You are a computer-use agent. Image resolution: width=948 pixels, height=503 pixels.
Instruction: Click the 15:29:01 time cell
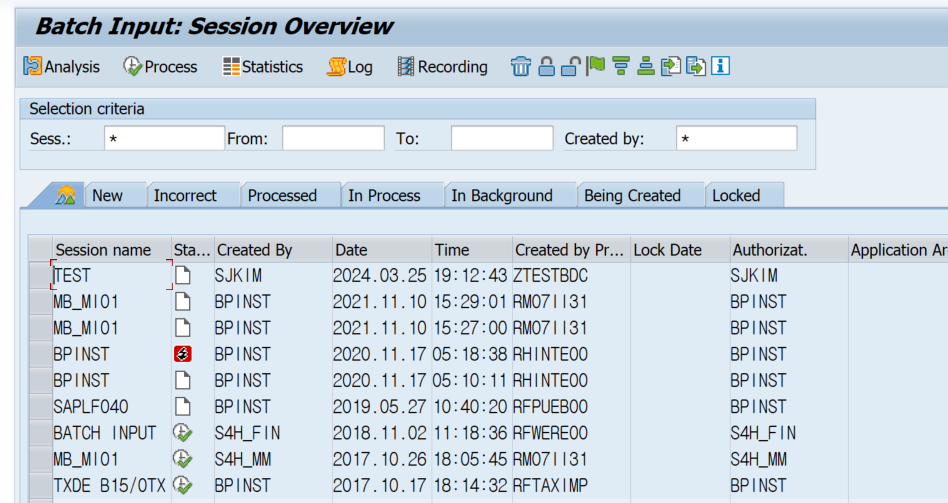pos(470,302)
